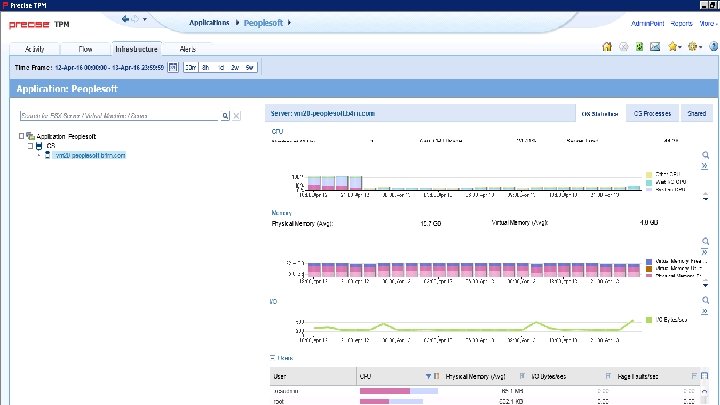The width and height of the screenshot is (720, 405).
Task: Click the CPU column sort arrow
Action: click(x=428, y=376)
